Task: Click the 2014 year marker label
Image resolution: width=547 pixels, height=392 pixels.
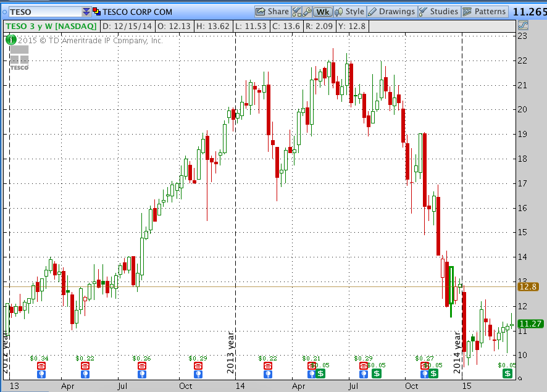Action: pyautogui.click(x=457, y=352)
